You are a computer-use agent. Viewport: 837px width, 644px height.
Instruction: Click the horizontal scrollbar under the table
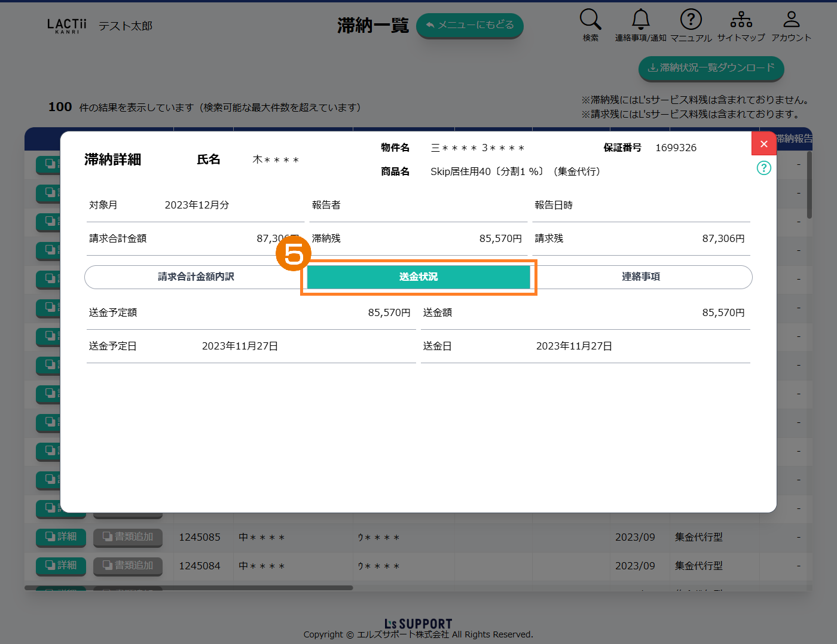click(189, 588)
